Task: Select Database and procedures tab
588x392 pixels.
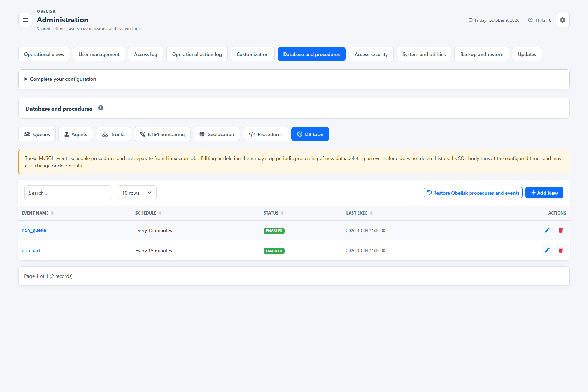Action: pyautogui.click(x=311, y=54)
